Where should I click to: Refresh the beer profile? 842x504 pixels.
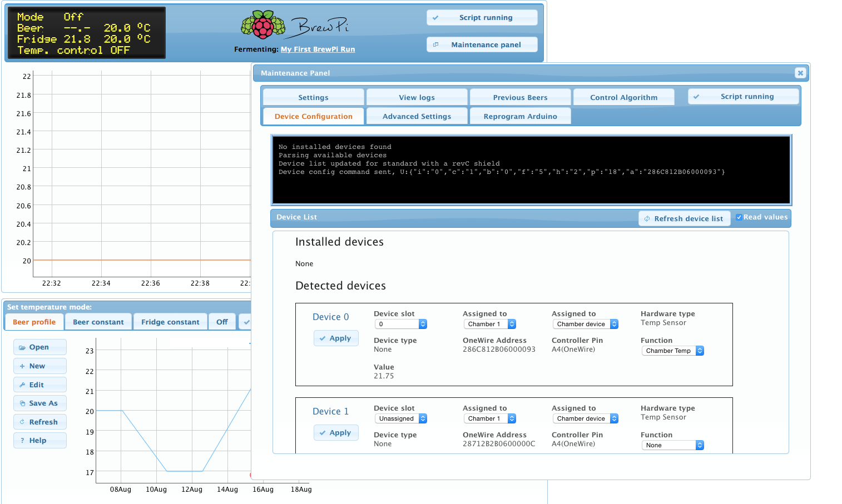(40, 422)
